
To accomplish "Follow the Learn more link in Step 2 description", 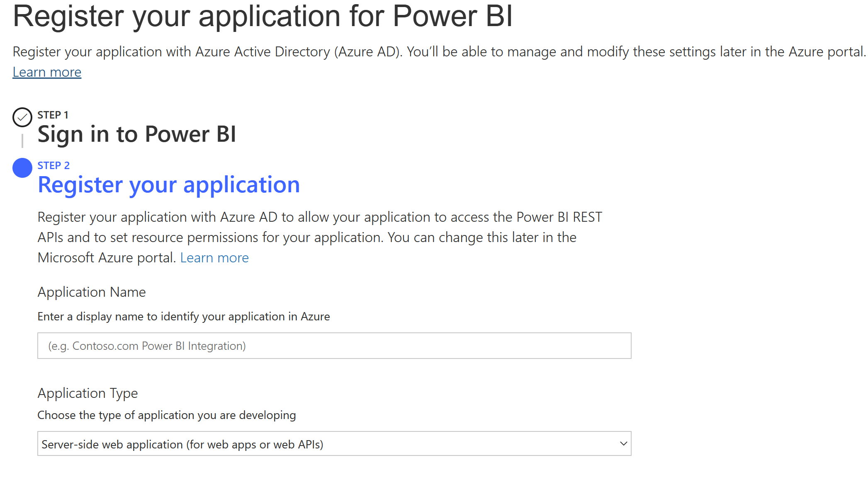I will tap(214, 257).
